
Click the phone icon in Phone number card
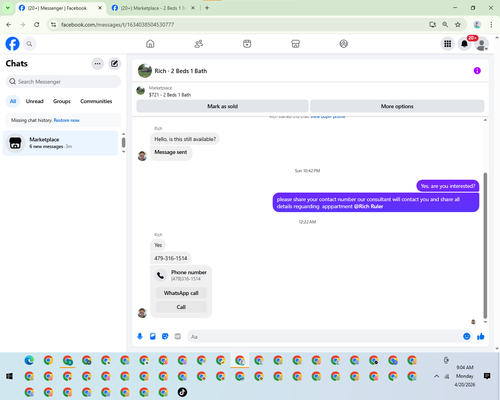click(x=161, y=275)
